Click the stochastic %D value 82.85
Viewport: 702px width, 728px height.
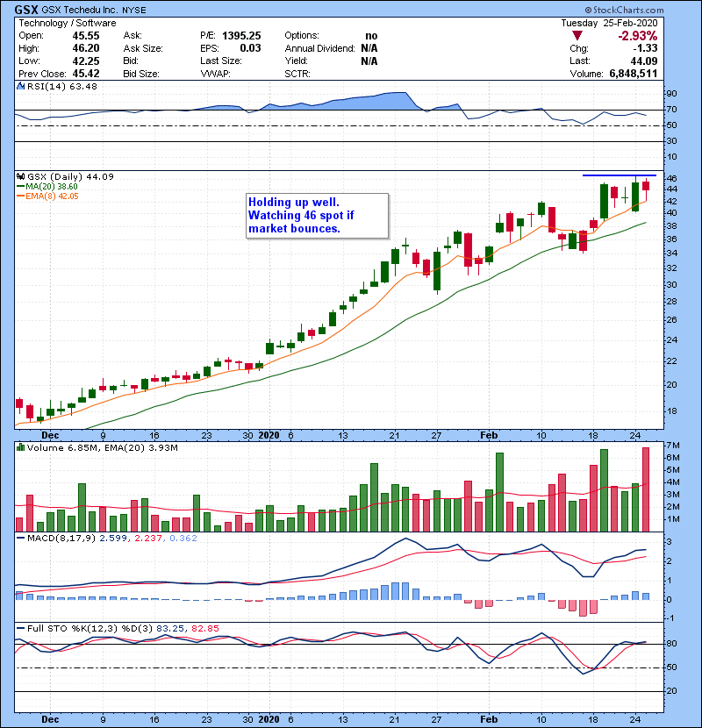[x=204, y=628]
